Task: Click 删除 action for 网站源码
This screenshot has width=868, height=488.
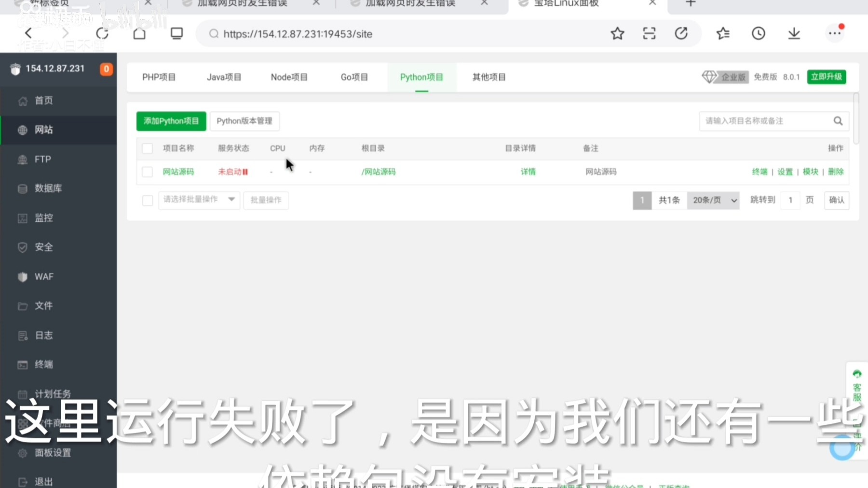Action: (836, 172)
